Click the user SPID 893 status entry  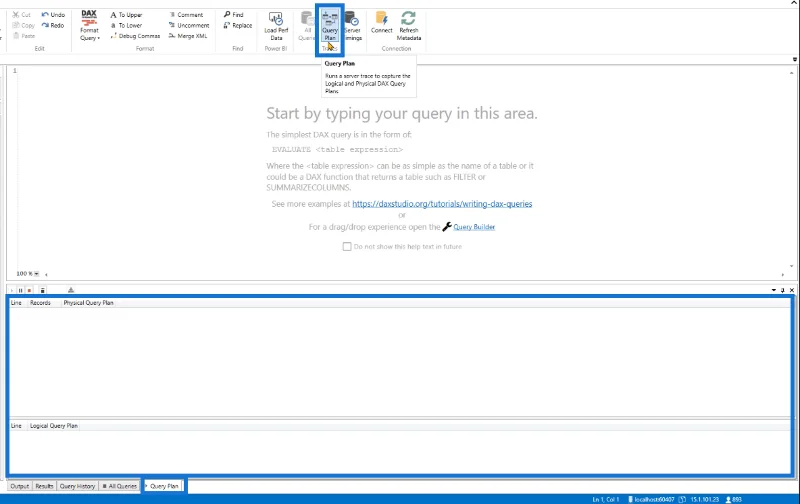[x=734, y=499]
